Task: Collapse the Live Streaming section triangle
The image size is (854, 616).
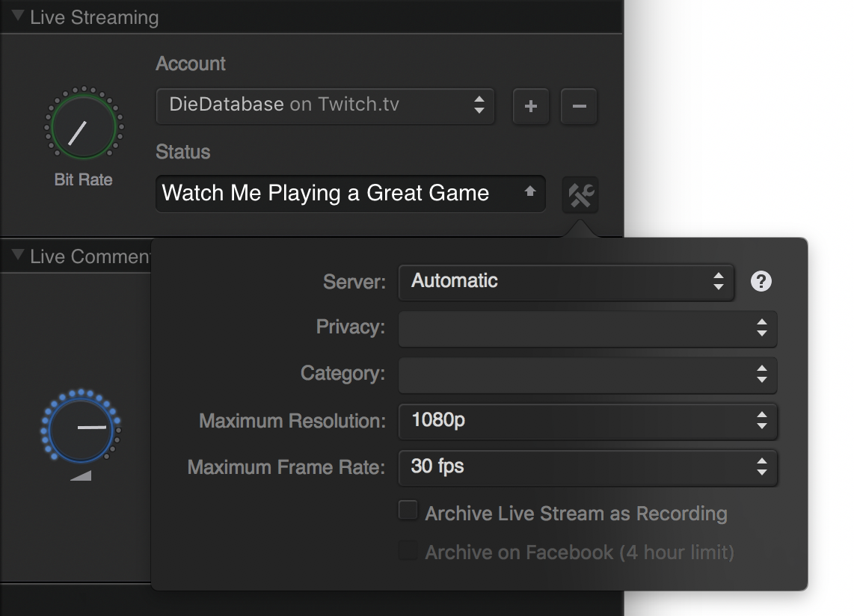Action: point(18,16)
